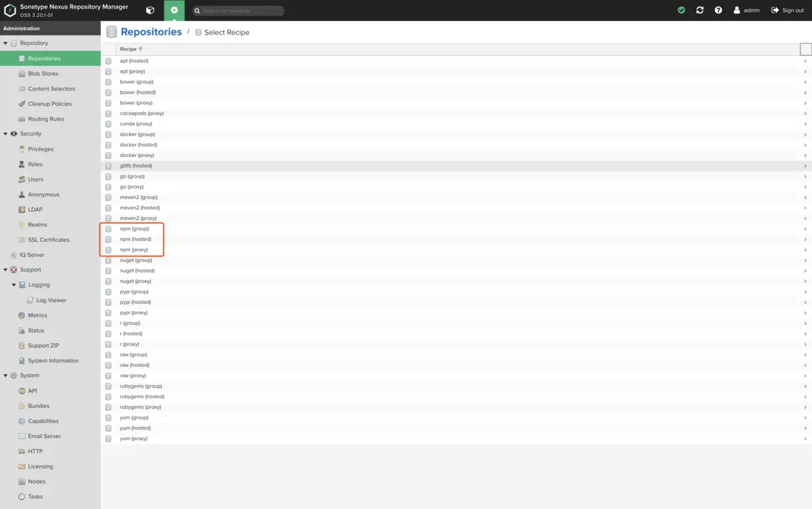
Task: Select the npm (hosted) recipe
Action: (456, 239)
